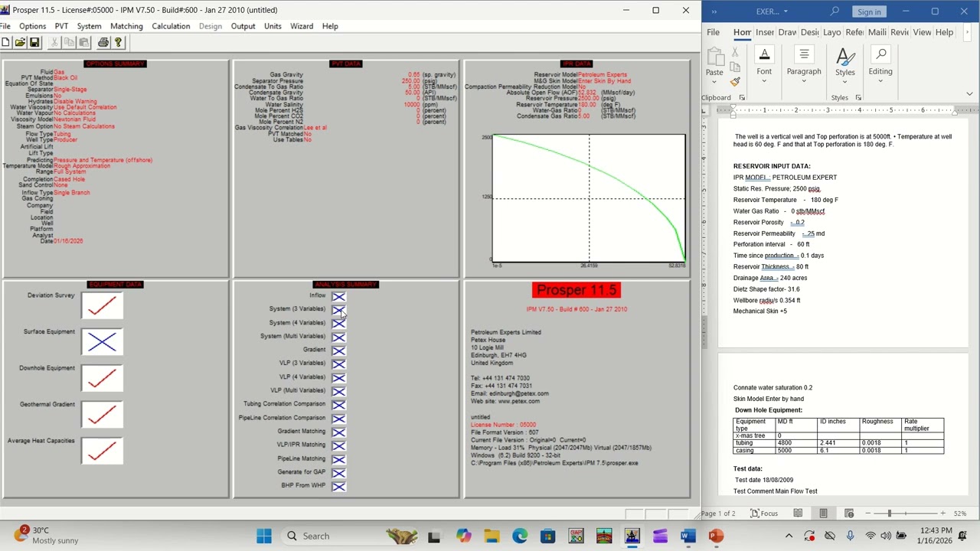Screen dimensions: 980x551
Task: Click Focus mode in Word status bar
Action: click(x=764, y=514)
